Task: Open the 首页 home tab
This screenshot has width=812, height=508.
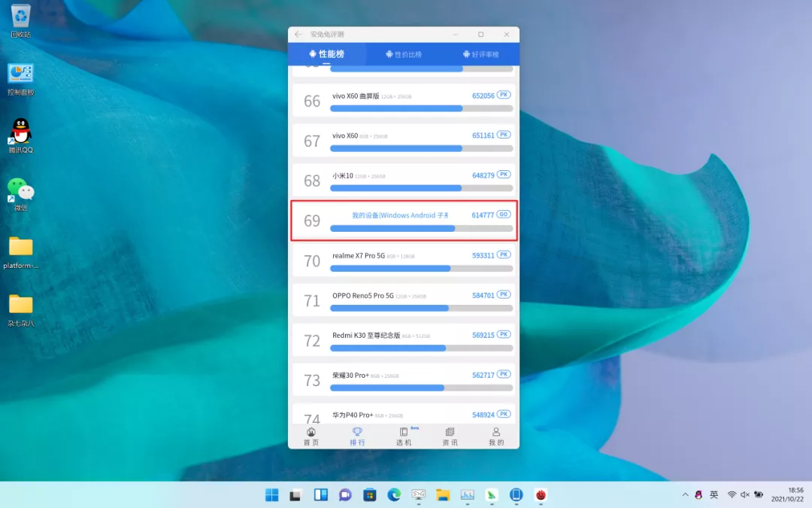Action: pos(311,437)
